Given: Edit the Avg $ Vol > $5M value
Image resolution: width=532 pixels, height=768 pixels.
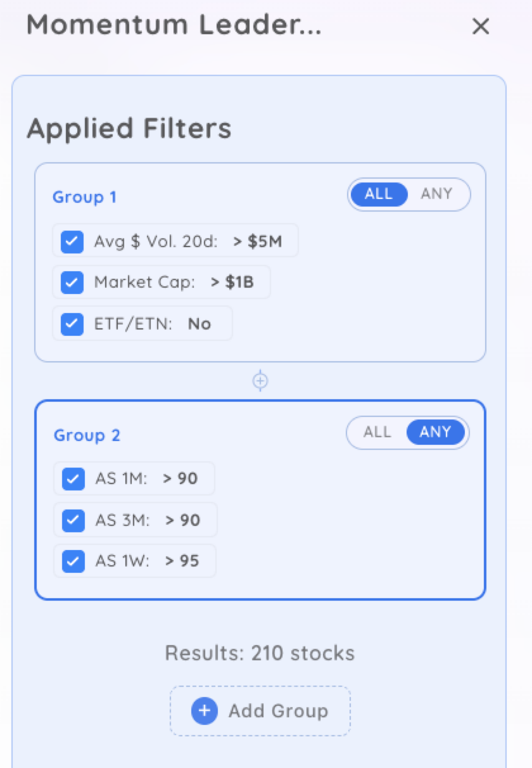Looking at the screenshot, I should (258, 241).
